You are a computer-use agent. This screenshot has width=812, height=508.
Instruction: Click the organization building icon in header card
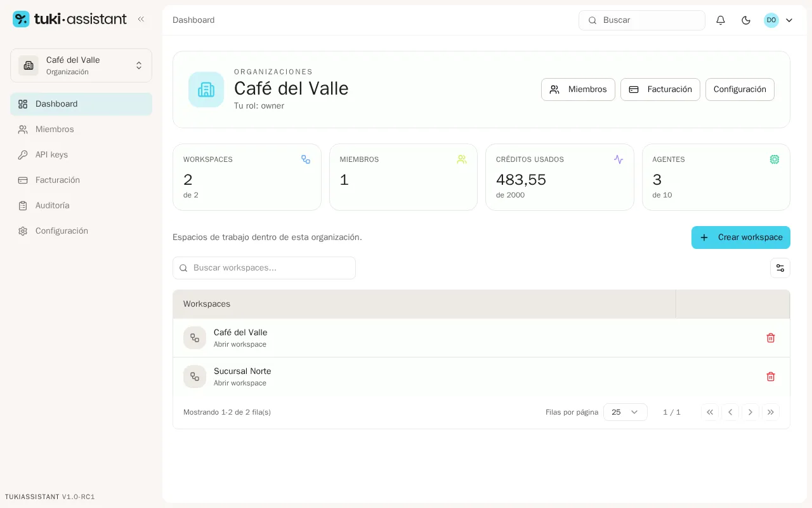[x=206, y=90]
